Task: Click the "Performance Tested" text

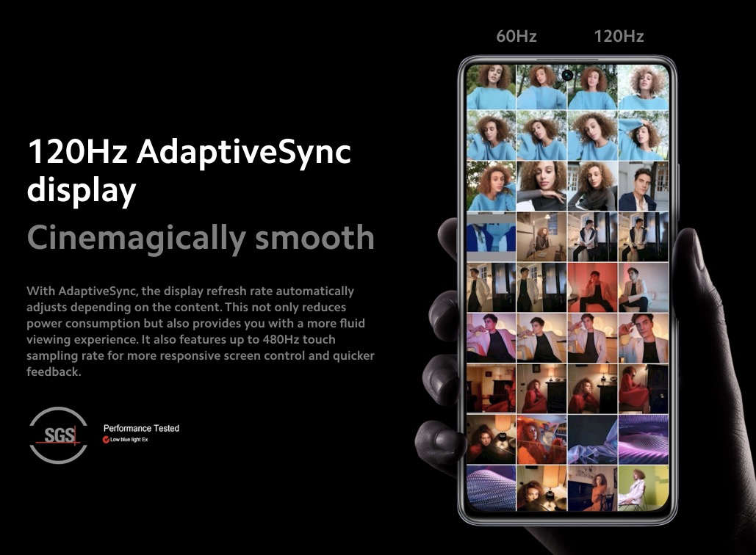Action: (141, 428)
